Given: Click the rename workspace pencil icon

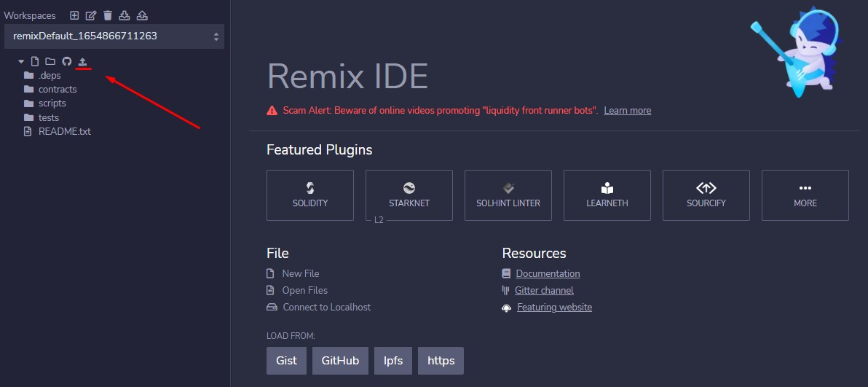Looking at the screenshot, I should (x=91, y=15).
